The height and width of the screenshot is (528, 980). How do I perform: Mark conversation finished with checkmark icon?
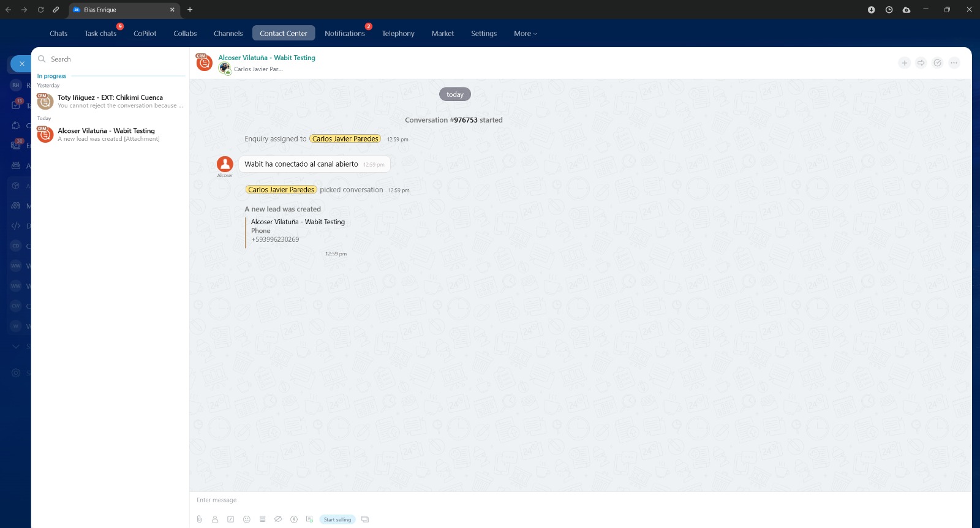click(x=937, y=63)
